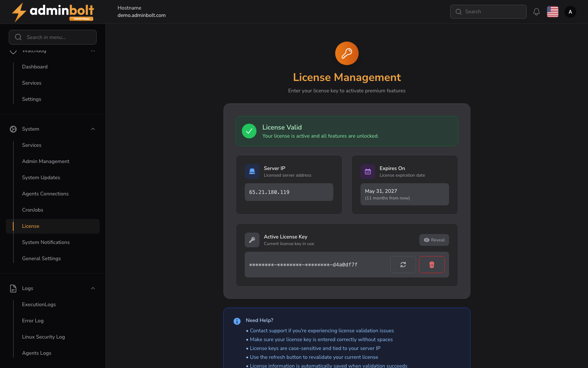Click the May 31, 2027 expiration date

pyautogui.click(x=381, y=191)
